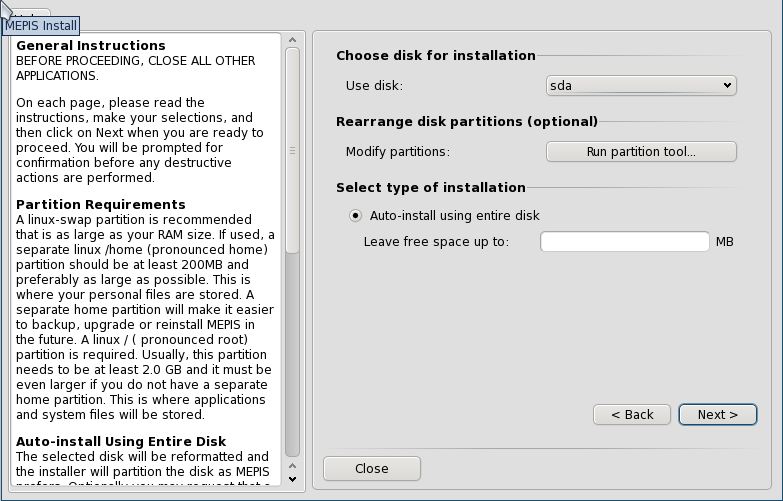The width and height of the screenshot is (783, 501).
Task: Click the Partition Requirements heading
Action: pos(100,205)
